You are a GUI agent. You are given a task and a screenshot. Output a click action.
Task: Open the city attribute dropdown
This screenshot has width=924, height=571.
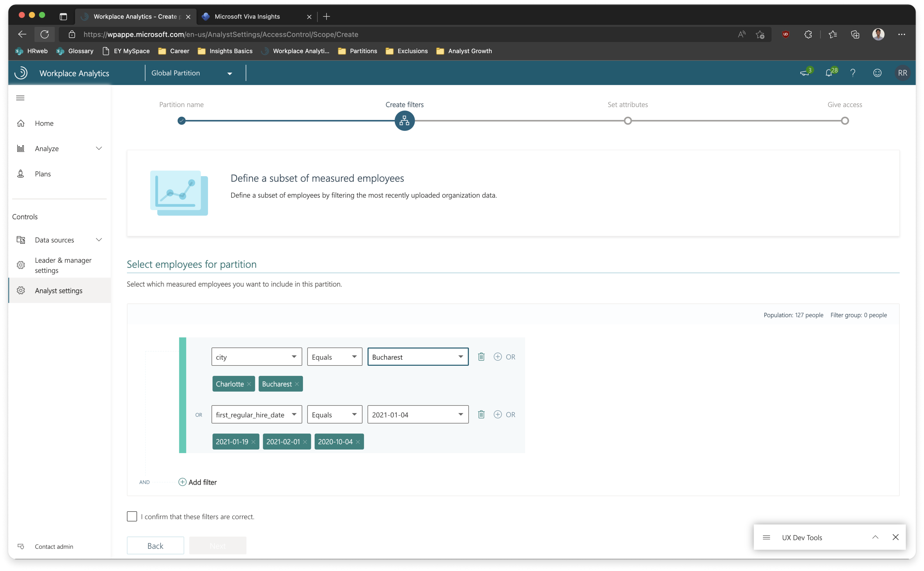[256, 357]
